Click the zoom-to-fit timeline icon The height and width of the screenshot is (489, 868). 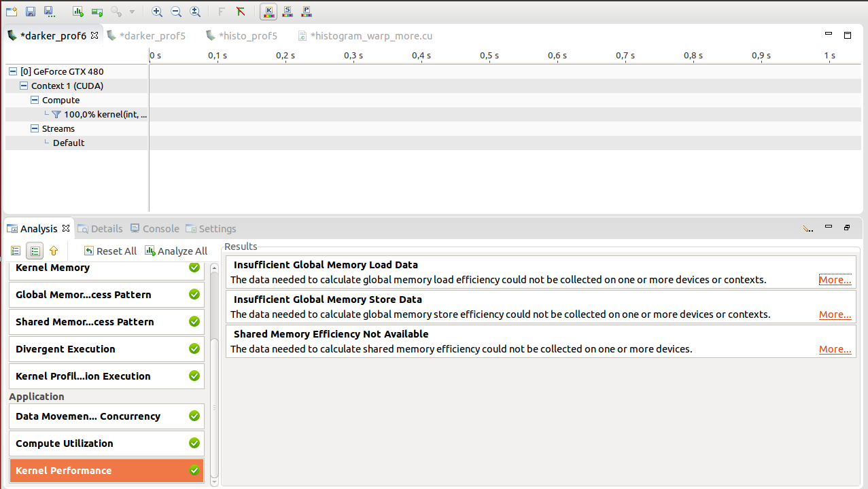(195, 12)
